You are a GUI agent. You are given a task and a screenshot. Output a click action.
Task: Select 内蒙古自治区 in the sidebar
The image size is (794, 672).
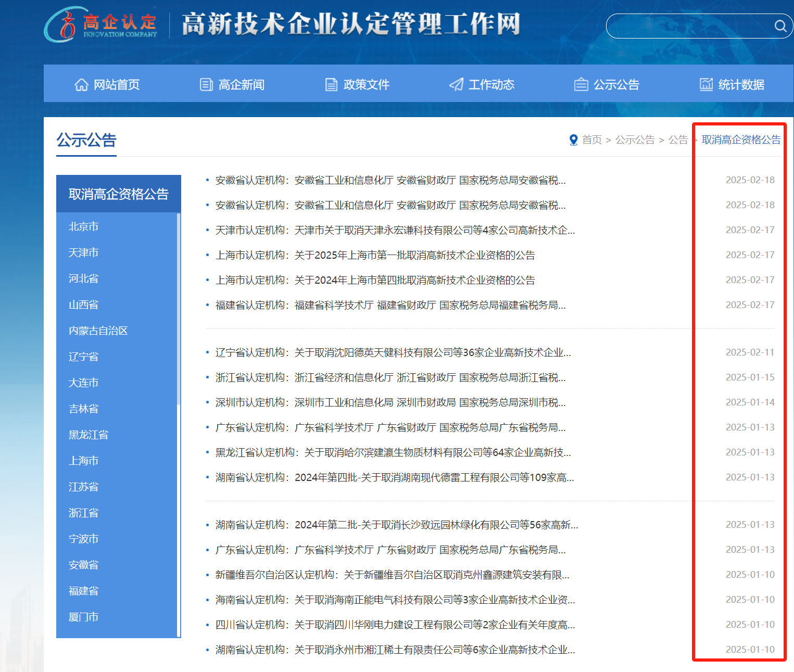[98, 331]
